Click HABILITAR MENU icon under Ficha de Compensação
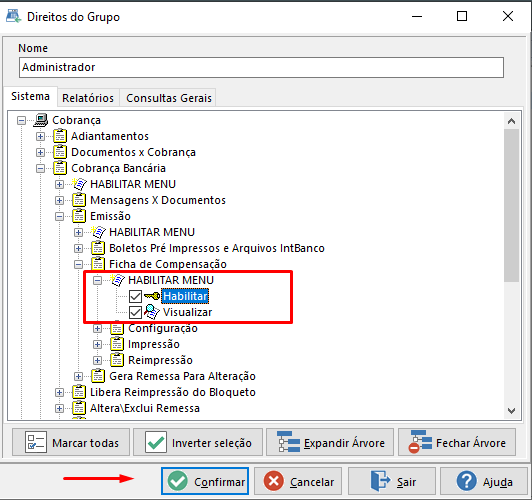This screenshot has height=500, width=532. (117, 280)
